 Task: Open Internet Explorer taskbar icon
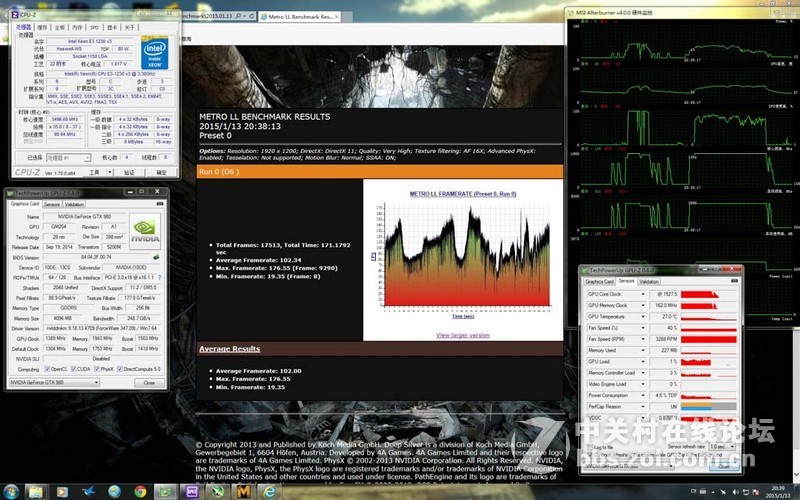269,492
